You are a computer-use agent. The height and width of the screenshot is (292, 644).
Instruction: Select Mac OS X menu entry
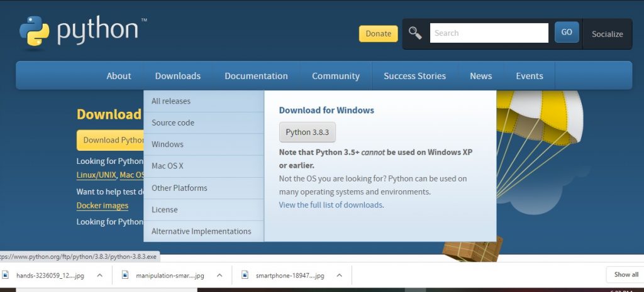pos(204,166)
